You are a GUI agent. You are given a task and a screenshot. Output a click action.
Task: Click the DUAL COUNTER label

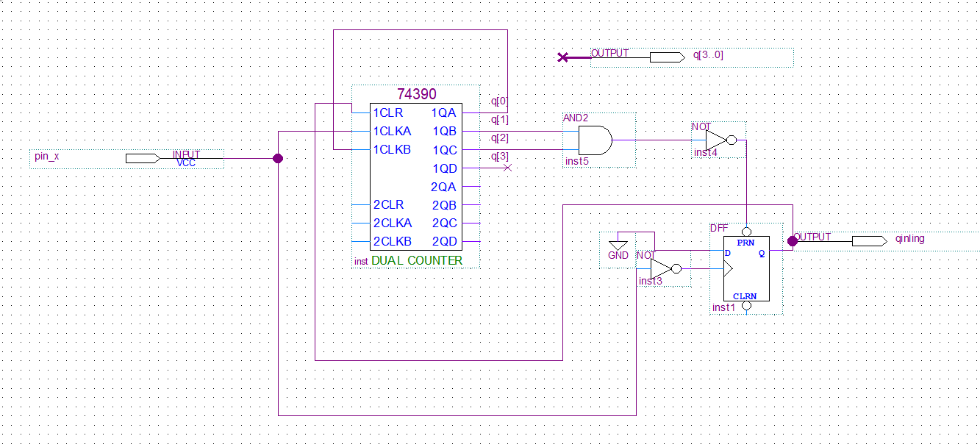[x=417, y=260]
